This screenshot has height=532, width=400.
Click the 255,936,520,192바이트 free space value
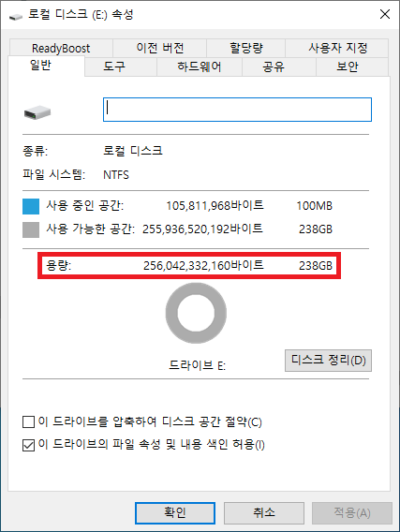(202, 229)
